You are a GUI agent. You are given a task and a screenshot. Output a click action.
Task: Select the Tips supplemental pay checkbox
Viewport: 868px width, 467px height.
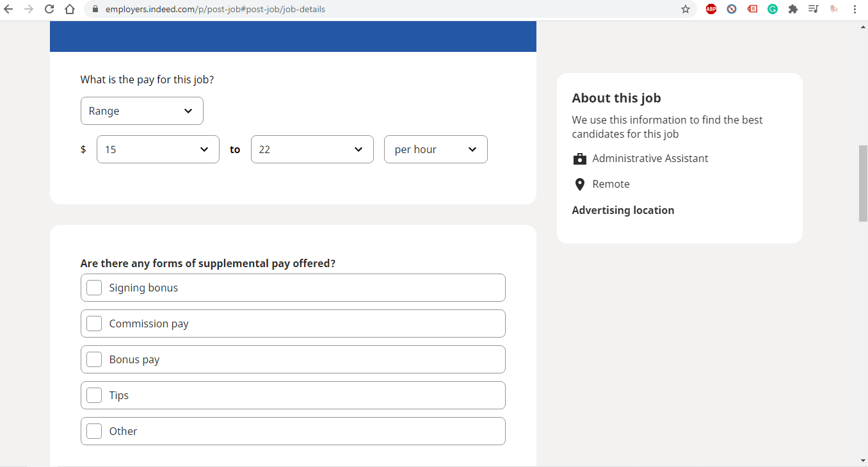[94, 395]
